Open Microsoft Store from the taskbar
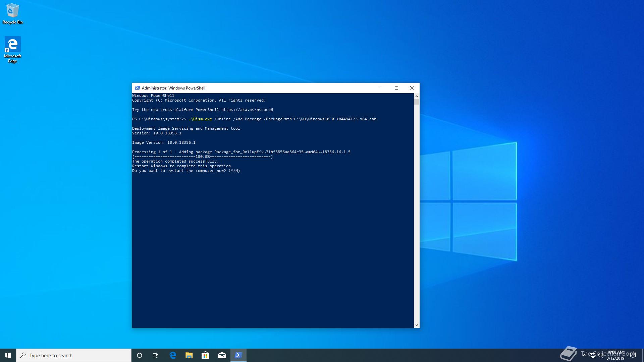This screenshot has width=644, height=362. pyautogui.click(x=206, y=355)
